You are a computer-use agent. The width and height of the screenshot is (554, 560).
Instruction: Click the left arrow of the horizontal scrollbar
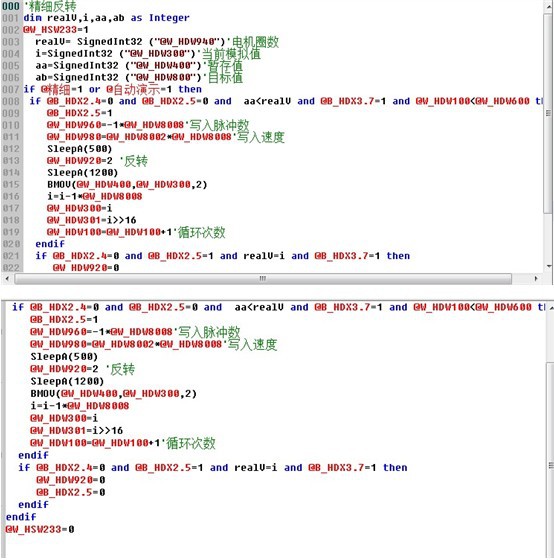(x=7, y=279)
